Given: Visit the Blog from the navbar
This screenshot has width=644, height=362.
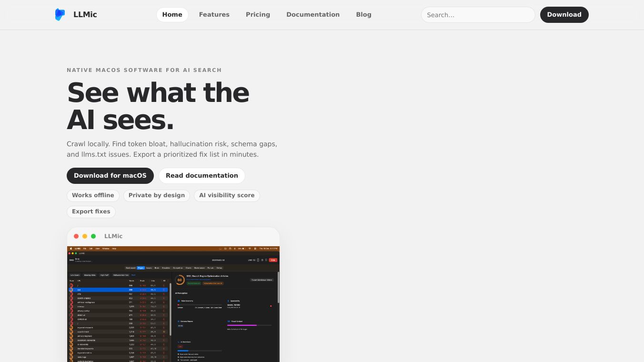Looking at the screenshot, I should click(363, 15).
